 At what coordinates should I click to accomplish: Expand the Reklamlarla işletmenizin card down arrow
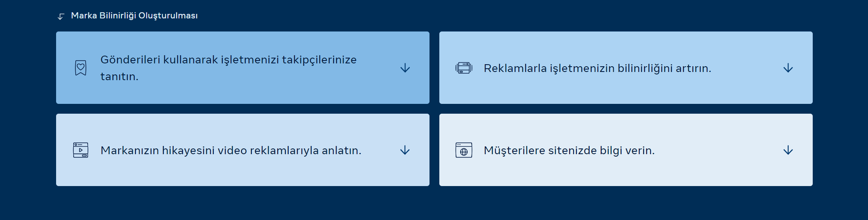pos(788,68)
